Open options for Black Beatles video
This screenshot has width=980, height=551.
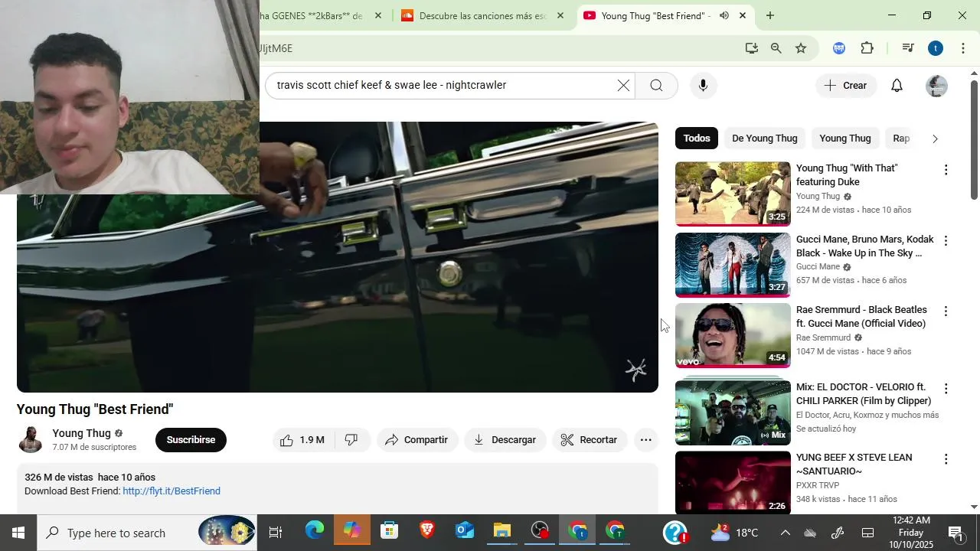coord(946,311)
